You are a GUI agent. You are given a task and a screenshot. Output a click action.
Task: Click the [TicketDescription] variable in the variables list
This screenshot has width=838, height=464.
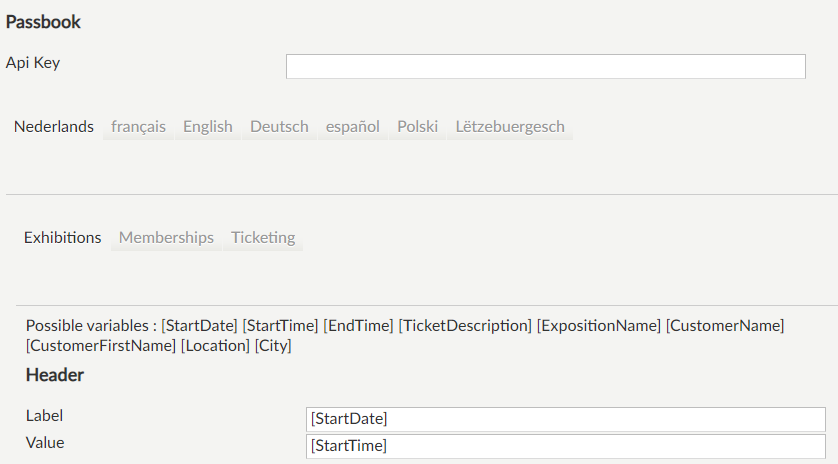click(465, 326)
